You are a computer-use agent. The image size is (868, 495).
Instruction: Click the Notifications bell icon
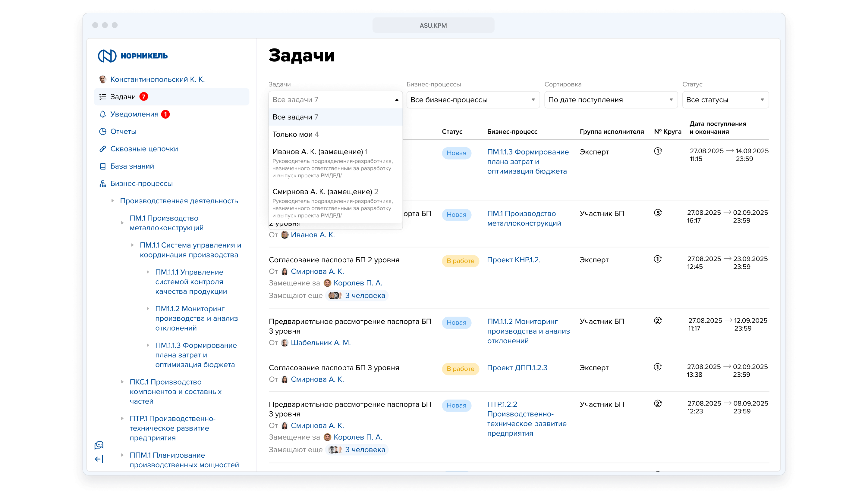pos(102,114)
